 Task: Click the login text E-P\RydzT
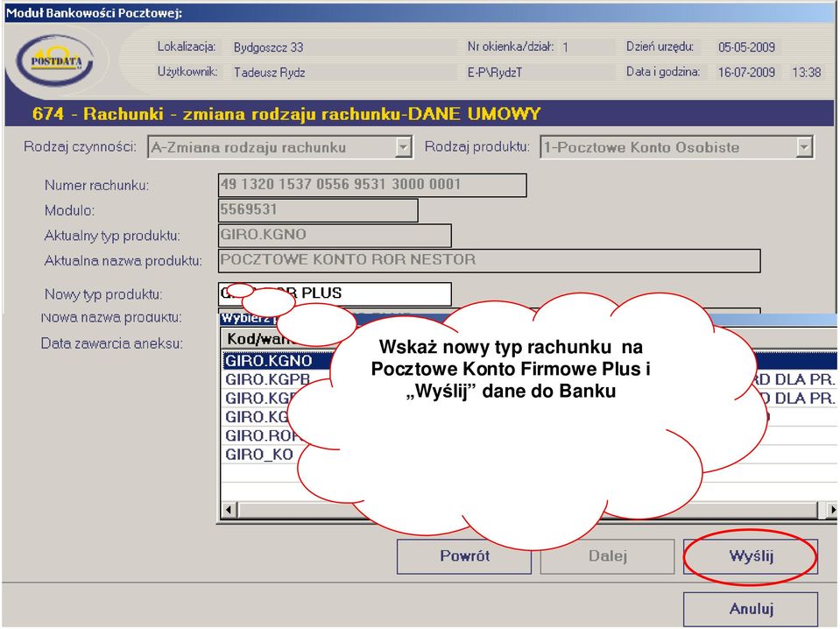click(495, 73)
